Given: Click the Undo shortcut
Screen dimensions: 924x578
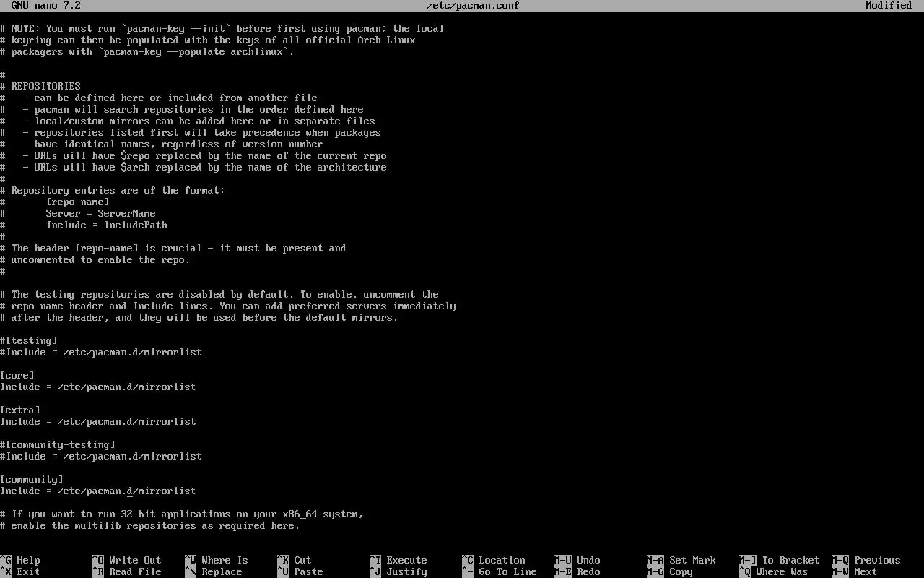Looking at the screenshot, I should pos(577,560).
